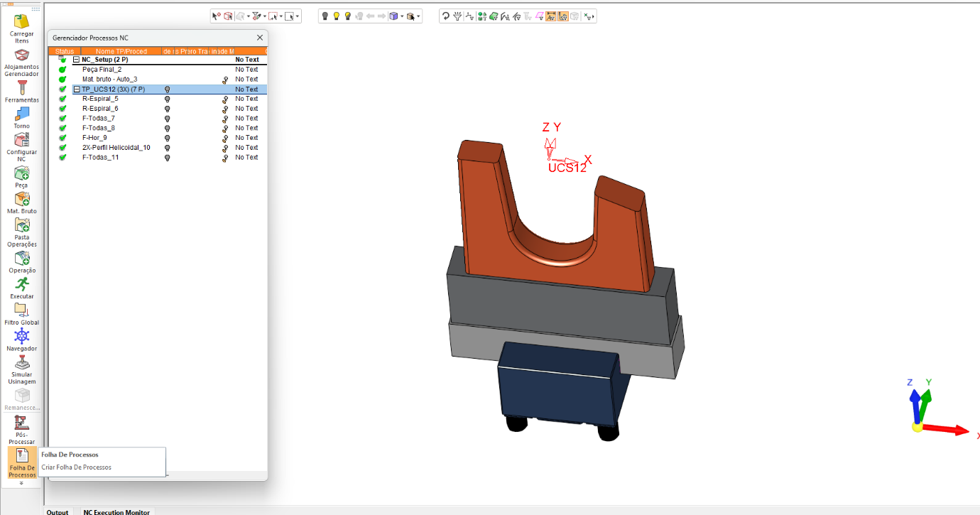Click the tool info icon of Mat. bruto - Auto_3
The width and height of the screenshot is (980, 515).
pyautogui.click(x=225, y=80)
